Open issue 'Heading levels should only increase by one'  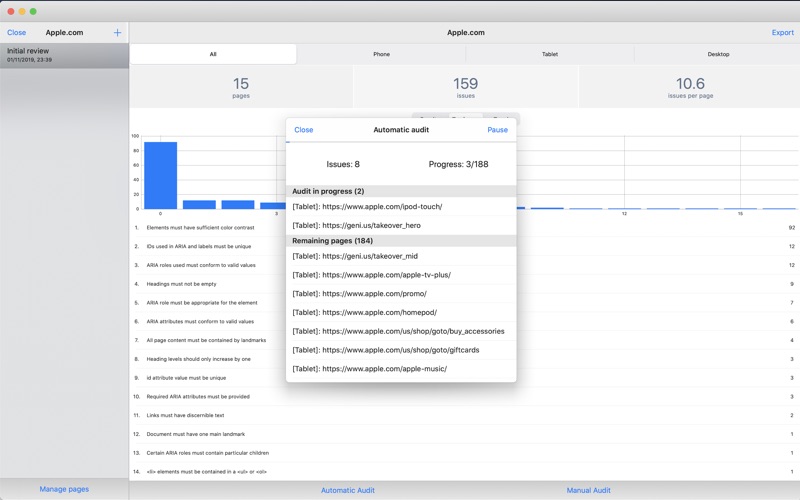tap(464, 359)
